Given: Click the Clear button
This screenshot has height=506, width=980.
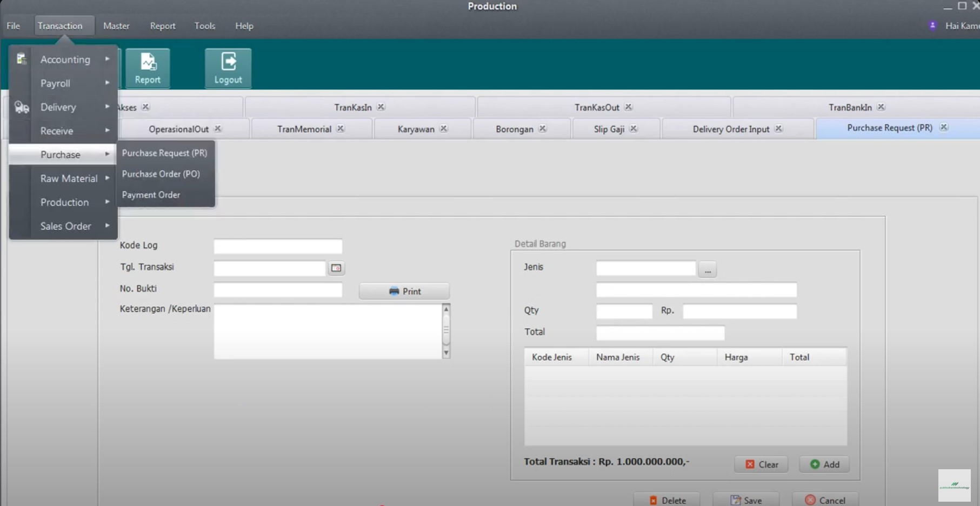Looking at the screenshot, I should 761,464.
